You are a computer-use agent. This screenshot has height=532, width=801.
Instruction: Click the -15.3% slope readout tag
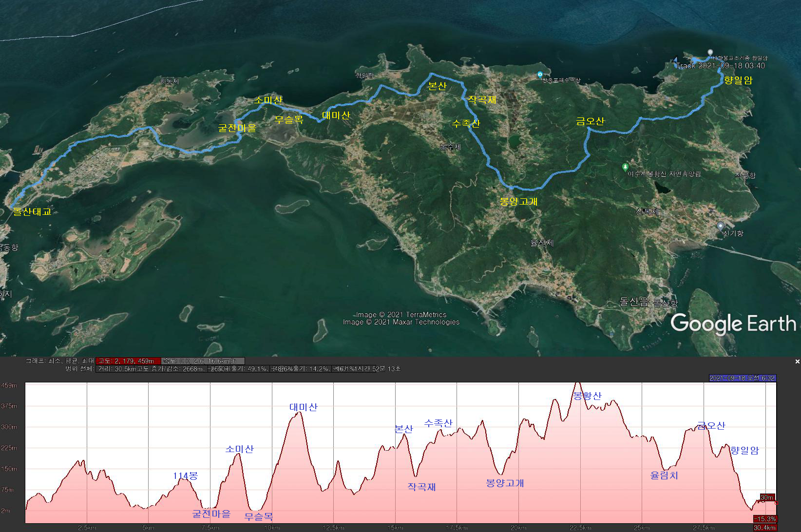pos(765,519)
